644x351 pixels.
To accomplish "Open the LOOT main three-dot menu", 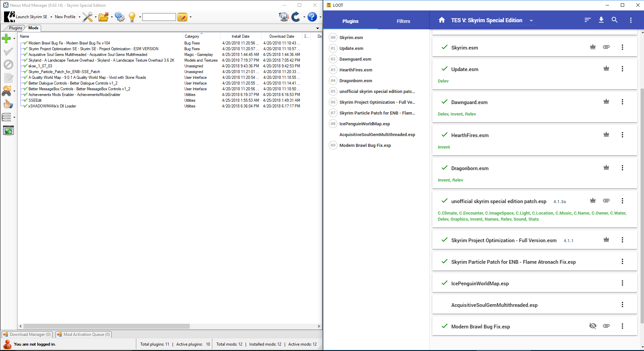I will pos(631,20).
